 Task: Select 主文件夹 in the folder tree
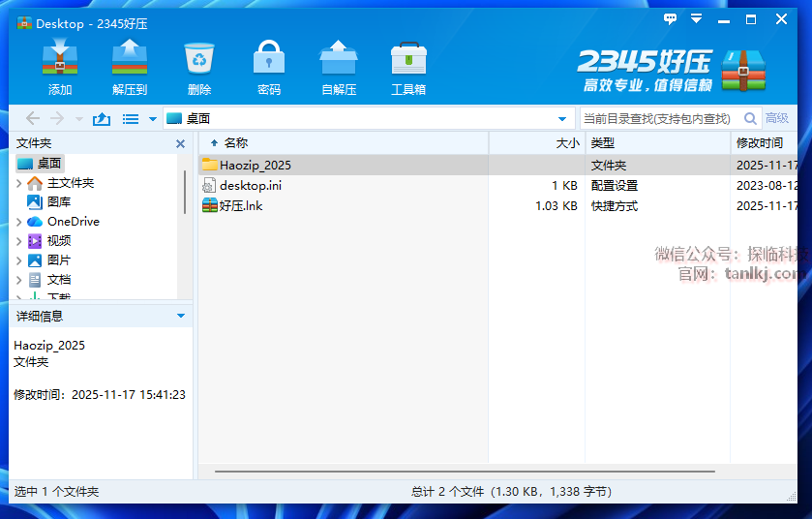(71, 183)
